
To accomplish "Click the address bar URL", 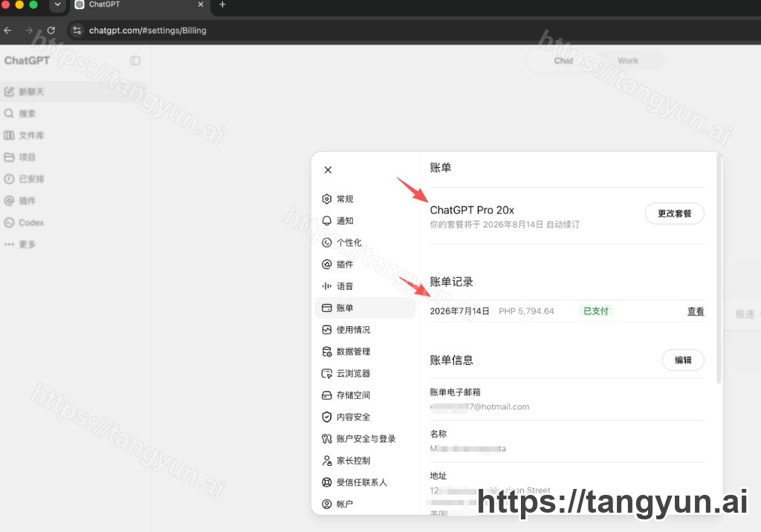I will 148,30.
